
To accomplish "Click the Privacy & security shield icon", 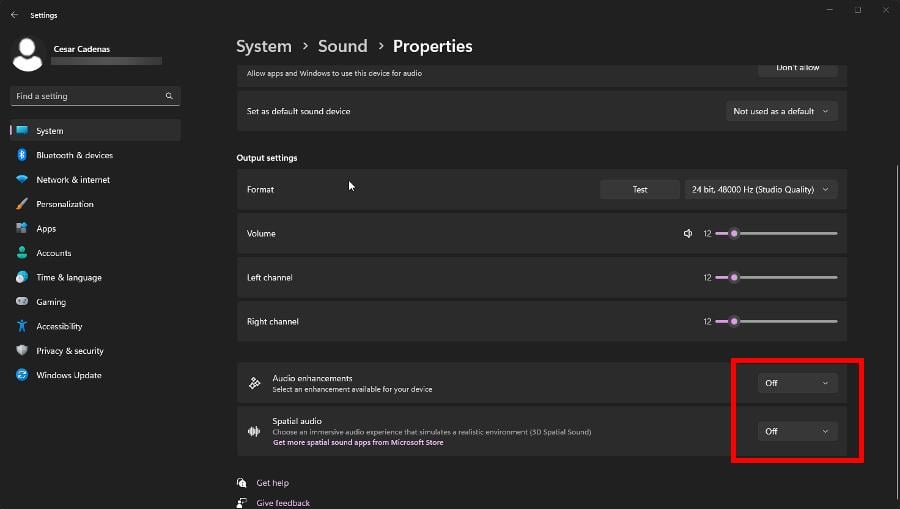I will tap(22, 350).
